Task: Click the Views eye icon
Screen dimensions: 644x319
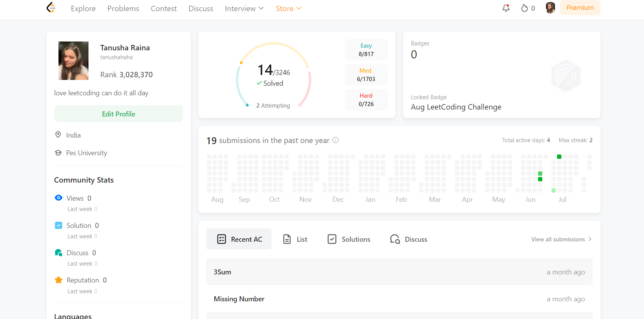Action: (58, 198)
